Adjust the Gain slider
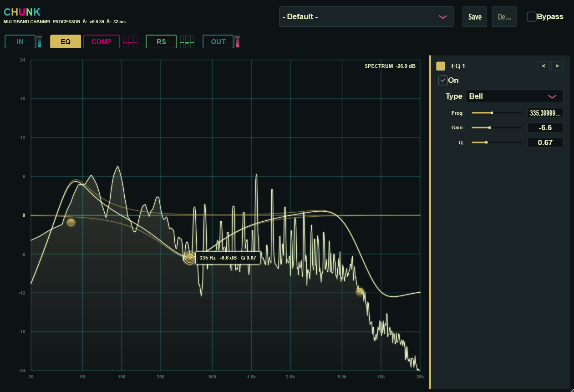 496,127
